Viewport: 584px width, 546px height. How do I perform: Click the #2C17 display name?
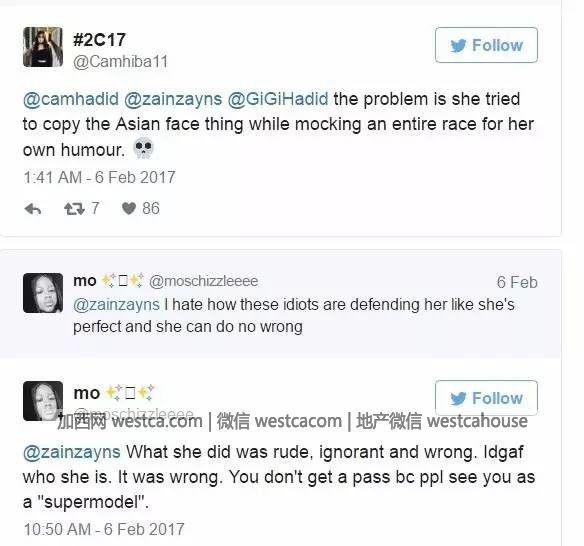(x=99, y=40)
